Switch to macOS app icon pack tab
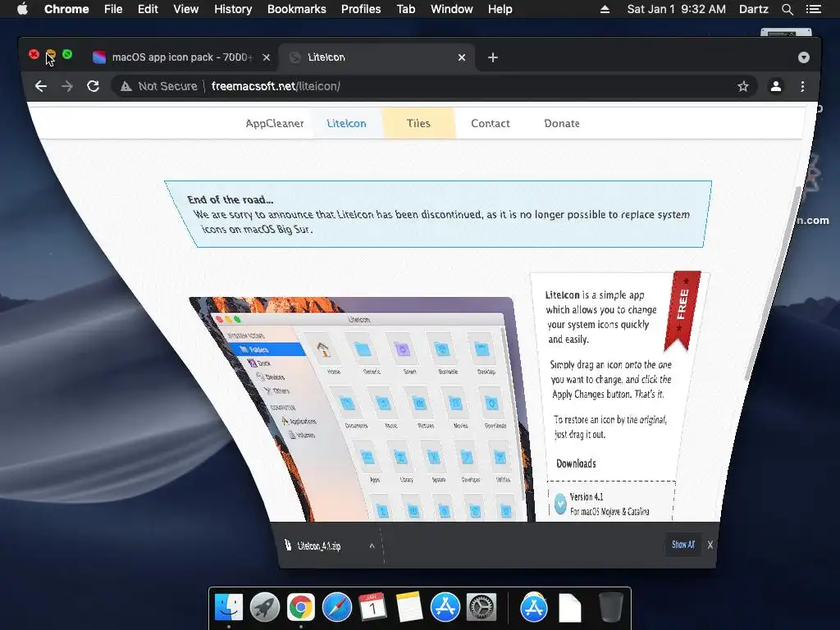840x630 pixels. tap(181, 57)
